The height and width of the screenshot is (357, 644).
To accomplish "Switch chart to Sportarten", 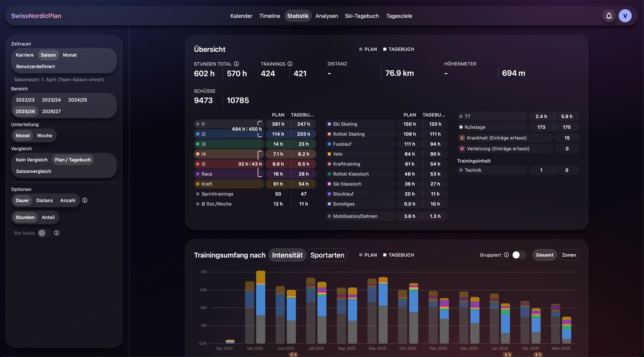I will [327, 255].
